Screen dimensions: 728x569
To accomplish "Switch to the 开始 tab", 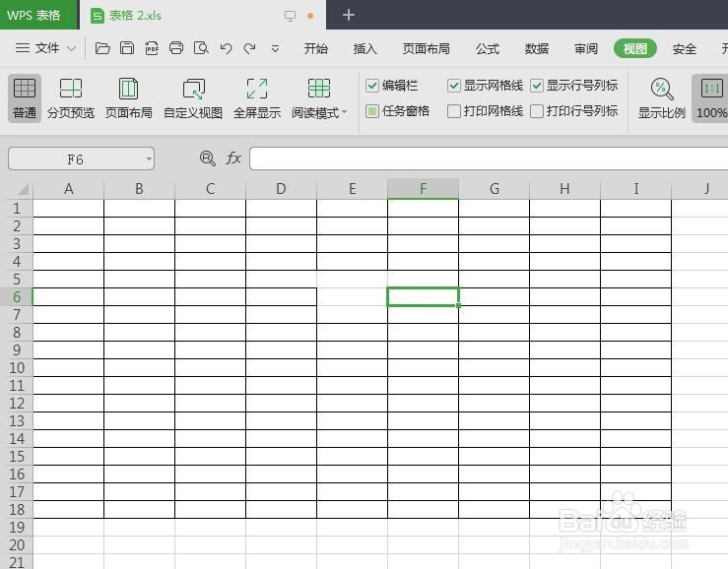I will pos(315,49).
